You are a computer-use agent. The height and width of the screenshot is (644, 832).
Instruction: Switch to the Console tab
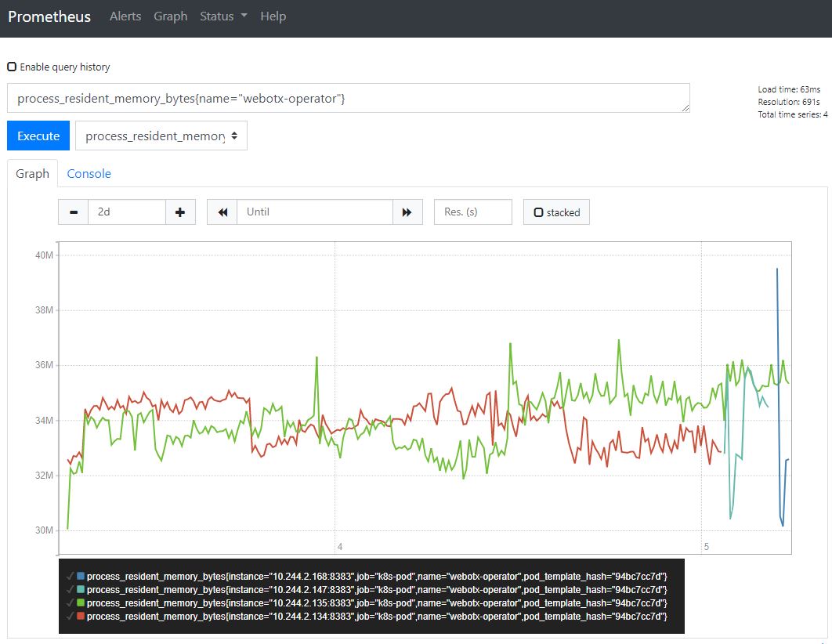[x=89, y=174]
